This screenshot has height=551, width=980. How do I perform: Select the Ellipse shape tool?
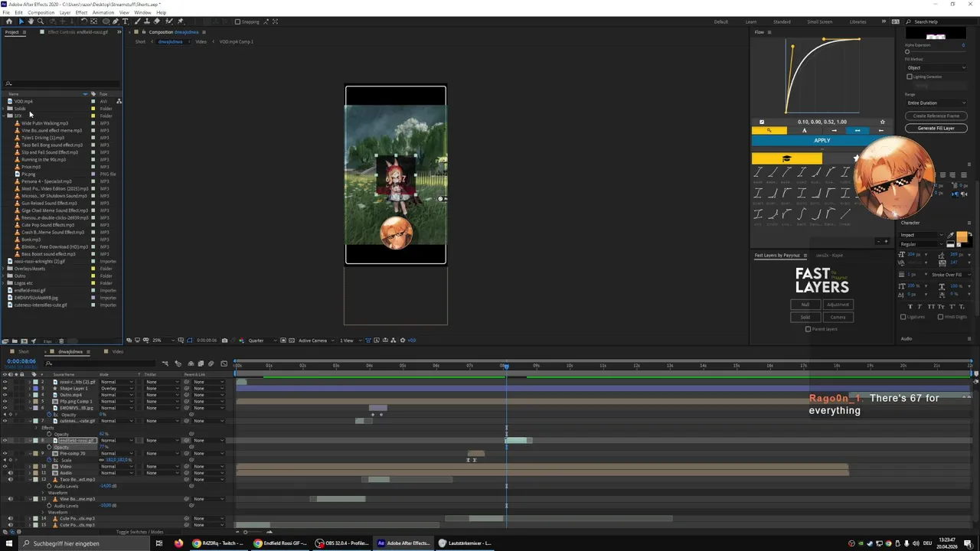tap(106, 21)
